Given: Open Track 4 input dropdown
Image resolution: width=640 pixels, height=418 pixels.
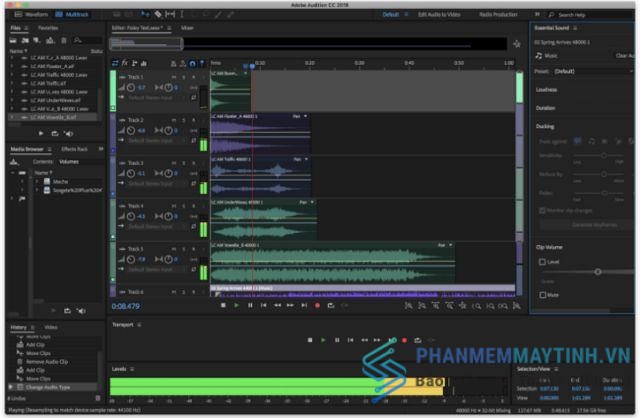Looking at the screenshot, I should tap(155, 227).
